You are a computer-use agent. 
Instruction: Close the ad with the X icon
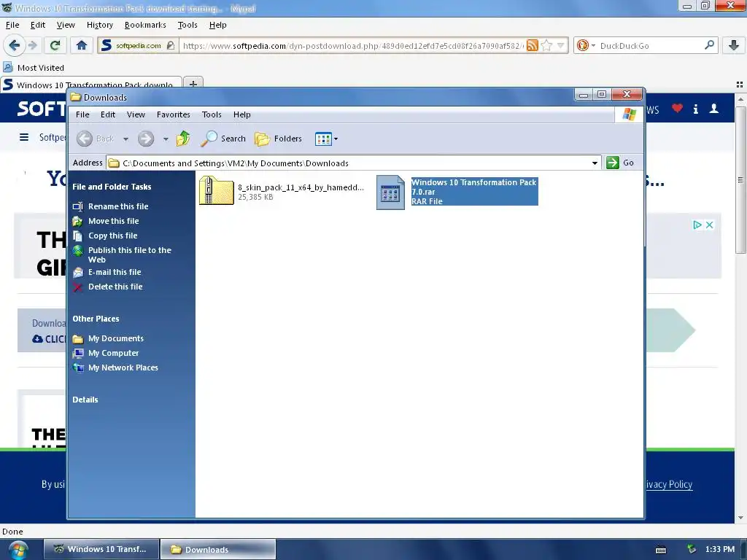(x=709, y=225)
